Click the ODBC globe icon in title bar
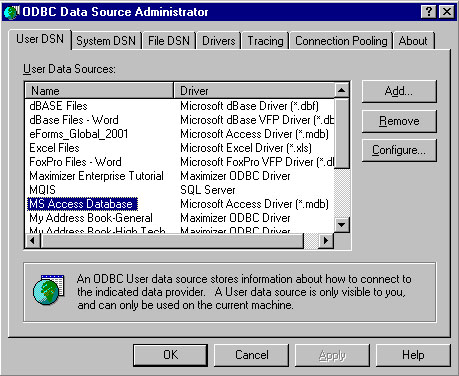This screenshot has width=459, height=376. [x=12, y=12]
